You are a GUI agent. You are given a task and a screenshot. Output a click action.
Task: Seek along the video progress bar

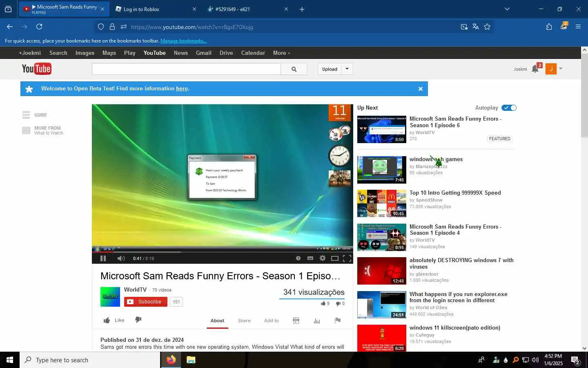[223, 252]
